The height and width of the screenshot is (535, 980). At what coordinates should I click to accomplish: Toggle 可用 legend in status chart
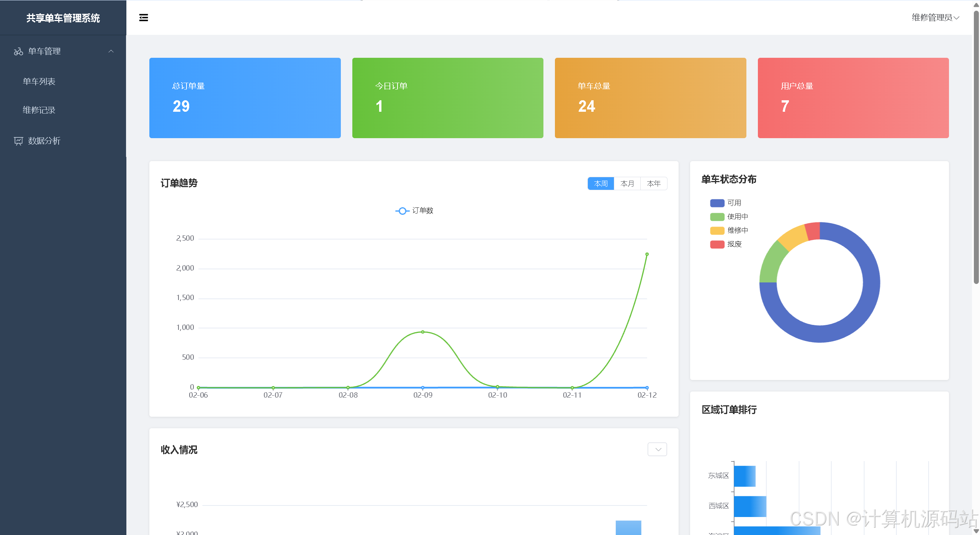pos(717,203)
